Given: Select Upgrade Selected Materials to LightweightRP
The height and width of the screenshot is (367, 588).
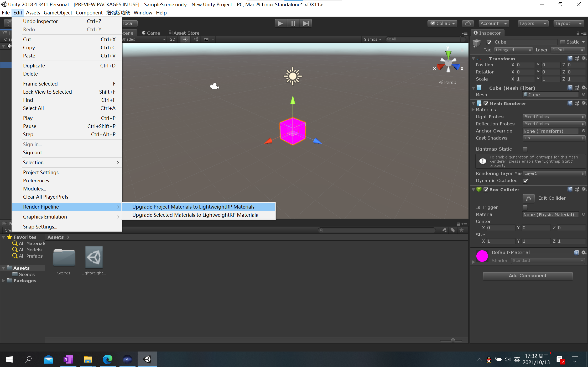Looking at the screenshot, I should 195,215.
